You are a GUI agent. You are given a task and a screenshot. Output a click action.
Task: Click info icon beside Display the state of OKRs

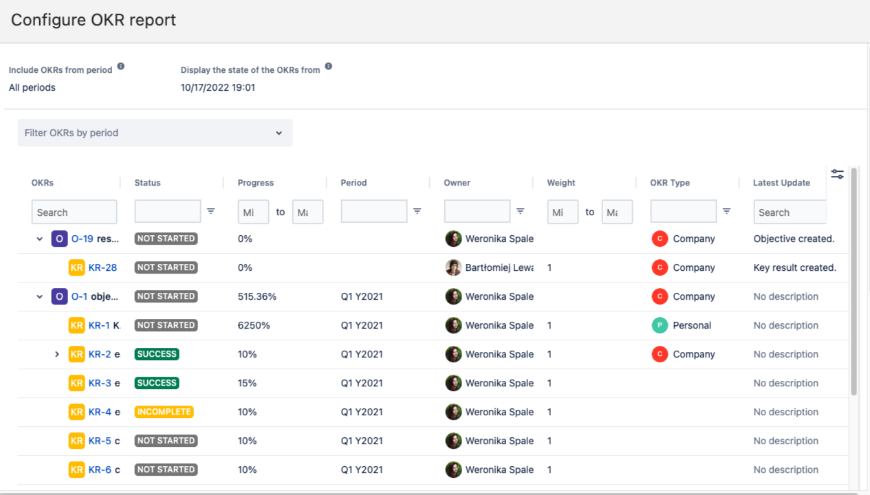click(x=328, y=67)
